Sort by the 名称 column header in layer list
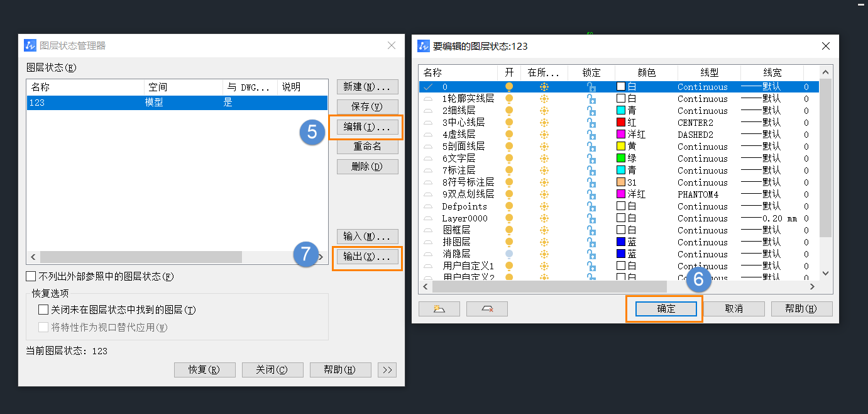 pos(458,72)
